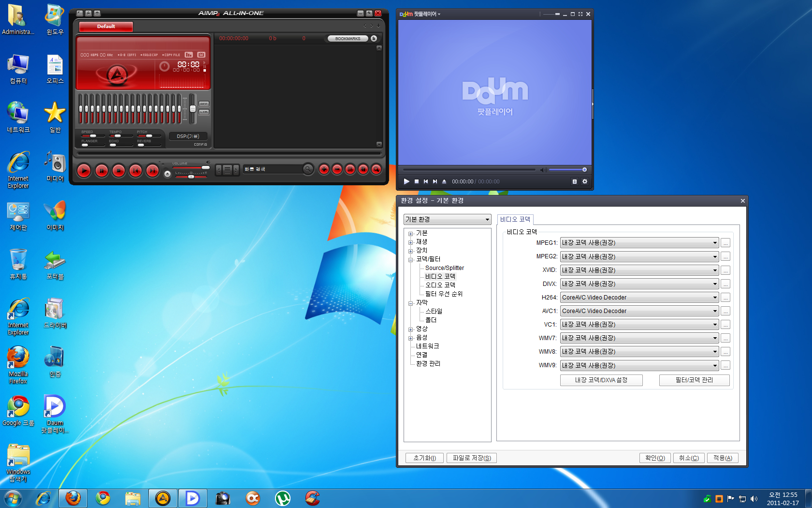Viewport: 812px width, 508px height.
Task: Open WMV9 codec dropdown
Action: click(x=639, y=365)
